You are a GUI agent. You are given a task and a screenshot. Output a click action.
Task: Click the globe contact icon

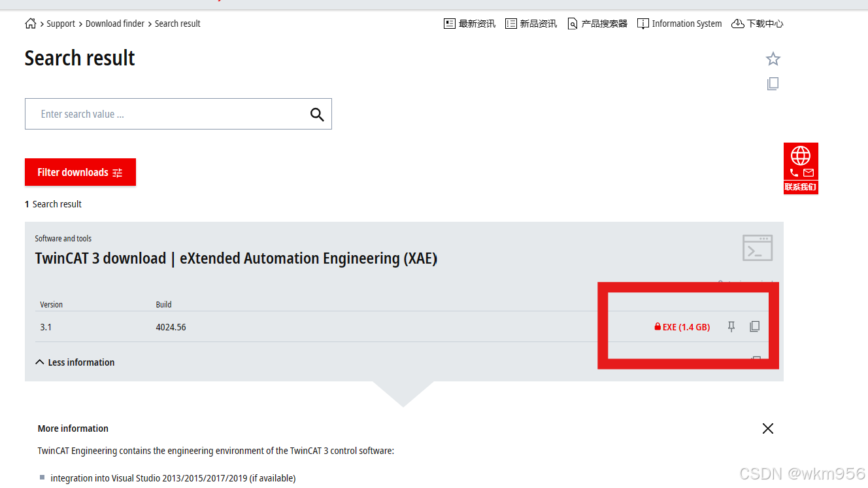801,156
